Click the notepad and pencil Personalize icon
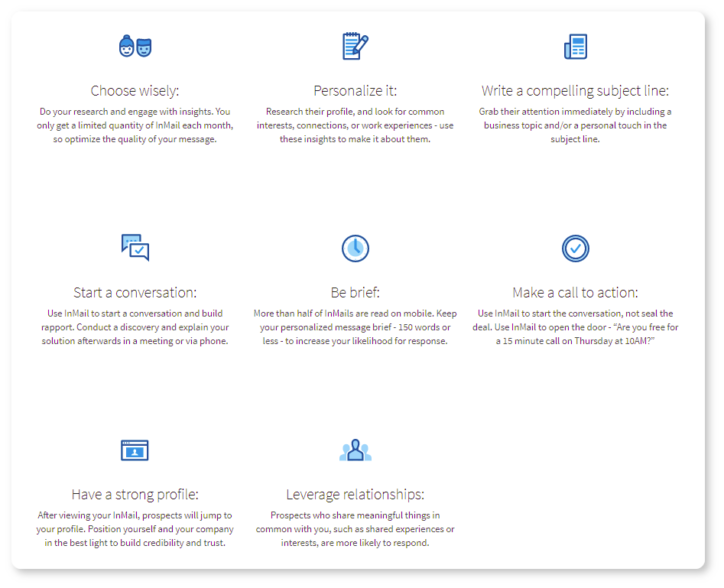The width and height of the screenshot is (724, 588). [355, 46]
